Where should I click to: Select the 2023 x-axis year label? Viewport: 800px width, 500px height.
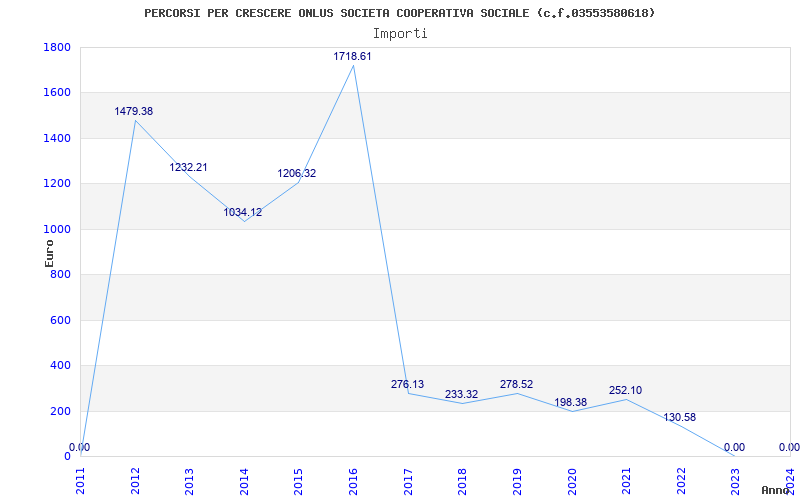tap(736, 481)
